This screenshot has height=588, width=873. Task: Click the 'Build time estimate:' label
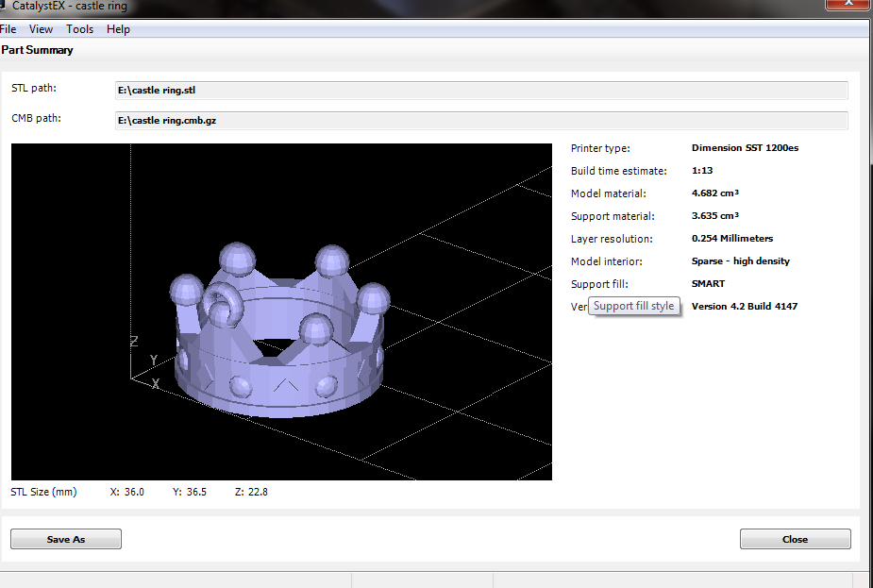pos(618,171)
